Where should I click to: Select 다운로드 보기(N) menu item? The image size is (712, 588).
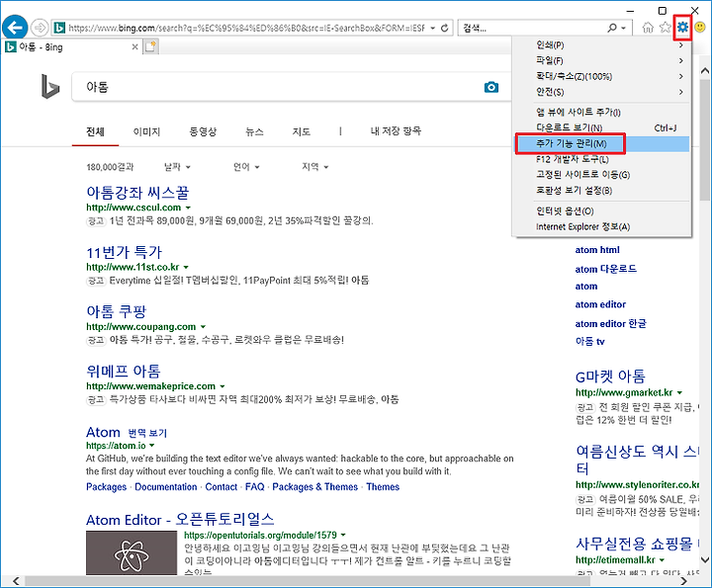pyautogui.click(x=602, y=127)
